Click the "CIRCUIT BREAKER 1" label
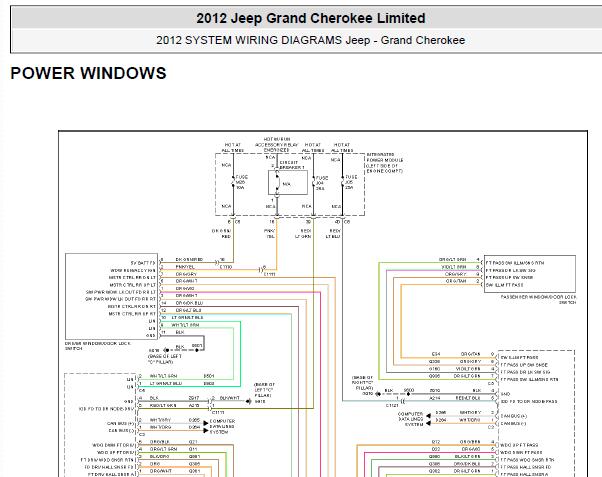602x477 pixels. pyautogui.click(x=292, y=165)
